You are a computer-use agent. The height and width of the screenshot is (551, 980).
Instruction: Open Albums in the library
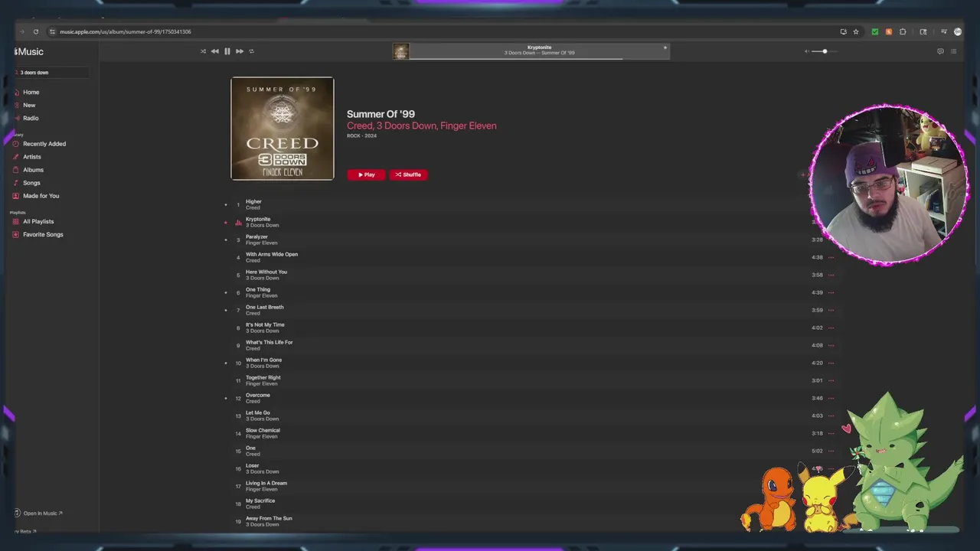(33, 170)
